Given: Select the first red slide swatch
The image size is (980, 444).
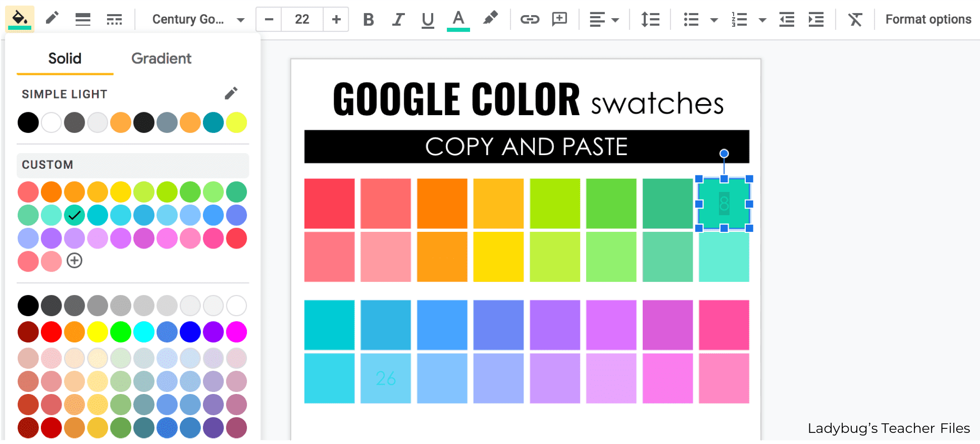Looking at the screenshot, I should pyautogui.click(x=329, y=204).
